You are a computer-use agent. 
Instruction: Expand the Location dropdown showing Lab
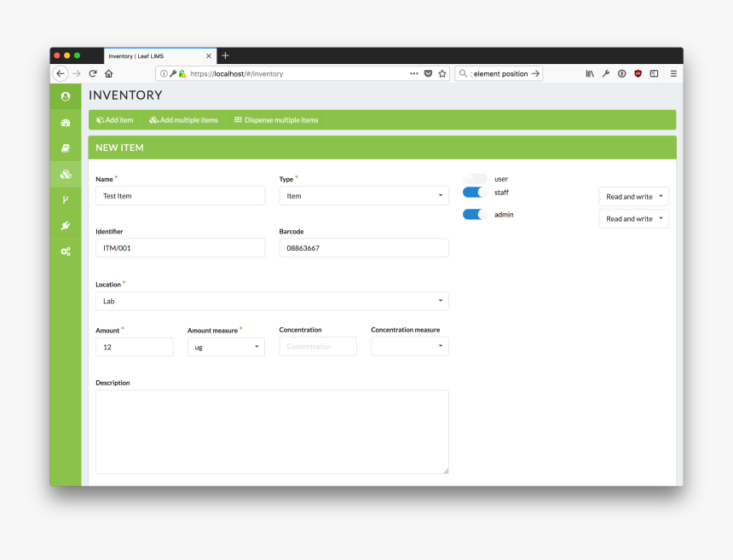[x=272, y=301]
